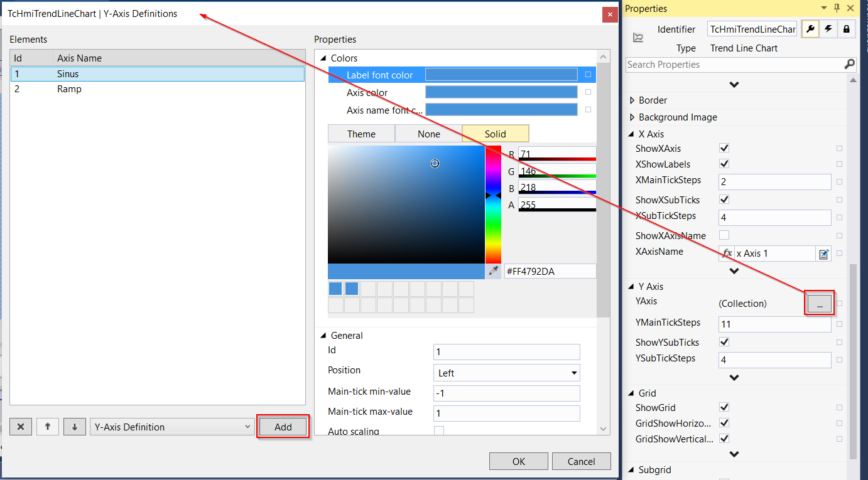Click the Axis color swatch
This screenshot has height=480, width=868.
(501, 92)
